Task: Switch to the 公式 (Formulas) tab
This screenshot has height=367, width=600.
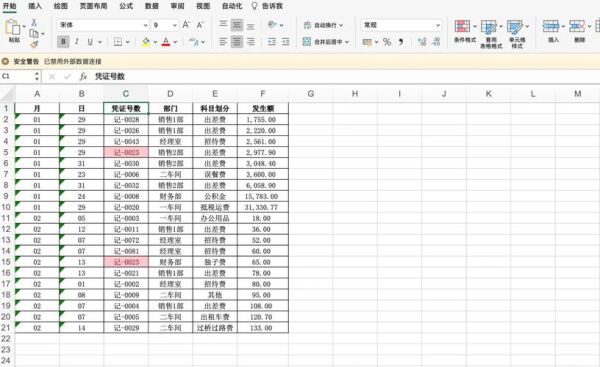Action: (126, 6)
